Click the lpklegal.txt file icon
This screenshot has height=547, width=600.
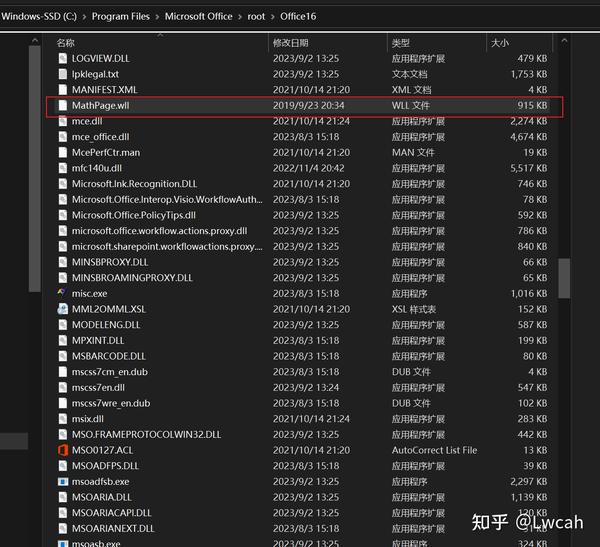[x=63, y=74]
